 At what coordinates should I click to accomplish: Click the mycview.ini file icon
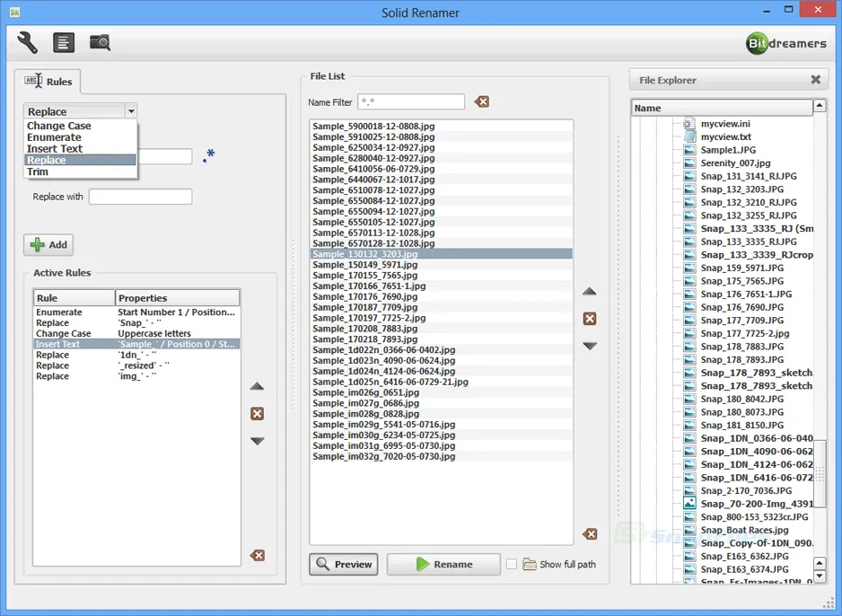pos(689,124)
